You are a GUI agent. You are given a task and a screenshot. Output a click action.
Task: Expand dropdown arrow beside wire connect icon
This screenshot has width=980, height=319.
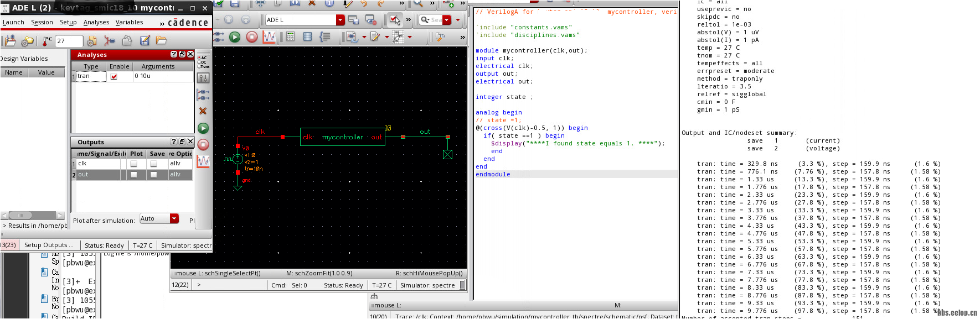tap(364, 37)
